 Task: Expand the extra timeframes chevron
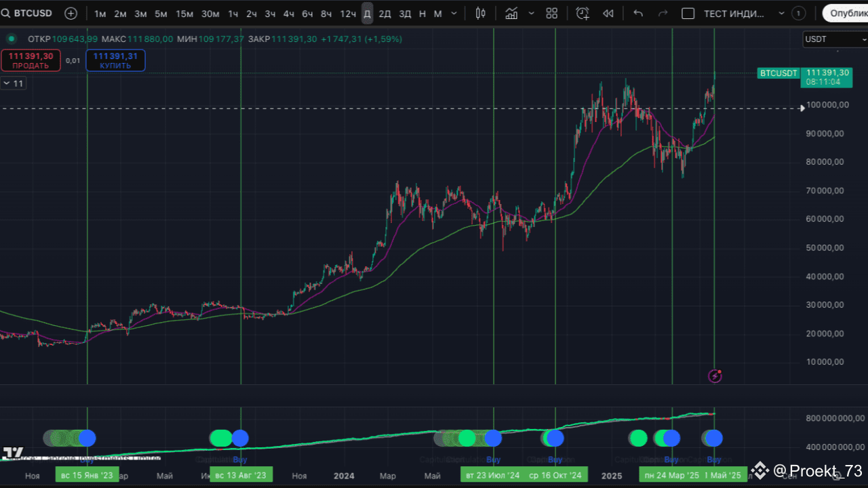[453, 13]
